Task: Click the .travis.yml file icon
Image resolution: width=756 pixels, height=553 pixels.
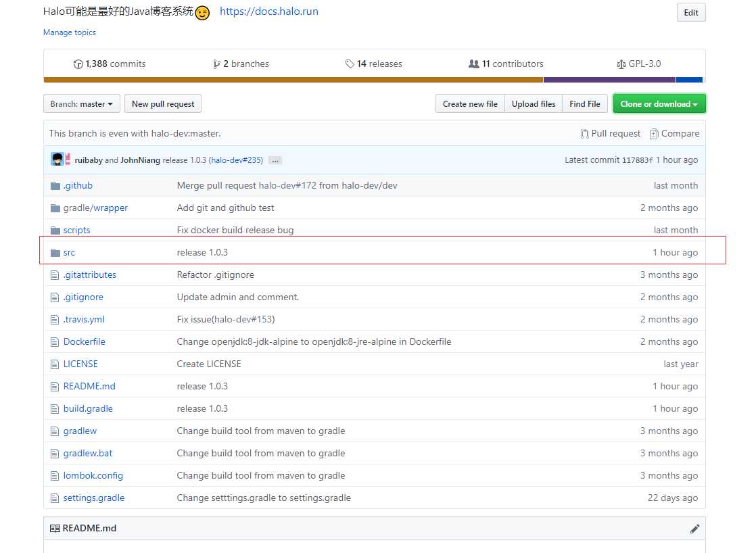Action: click(55, 320)
